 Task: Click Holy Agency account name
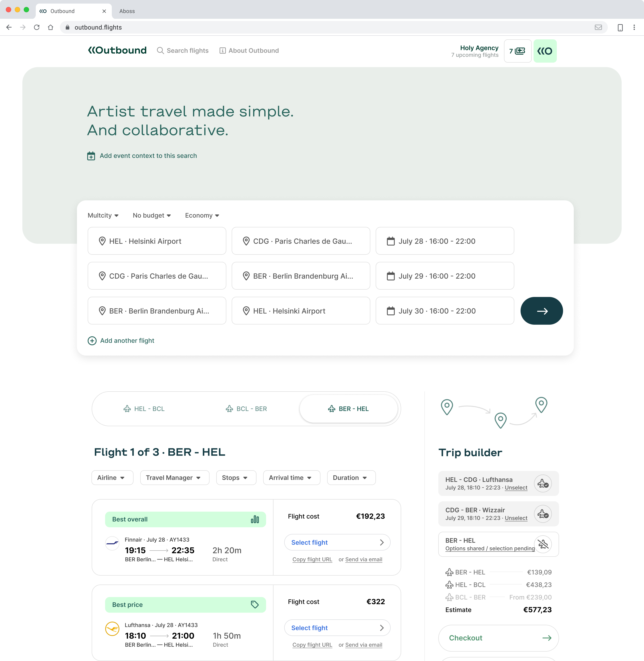tap(479, 48)
